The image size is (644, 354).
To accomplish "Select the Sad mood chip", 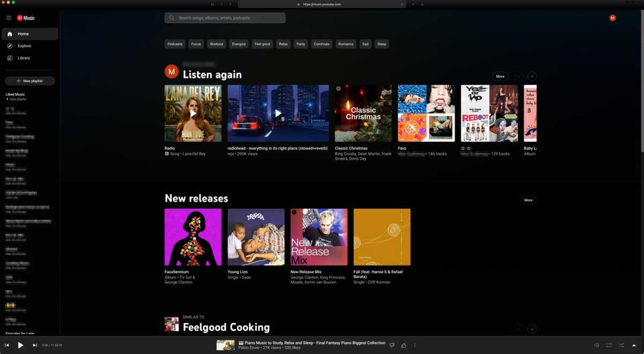I will (x=365, y=44).
